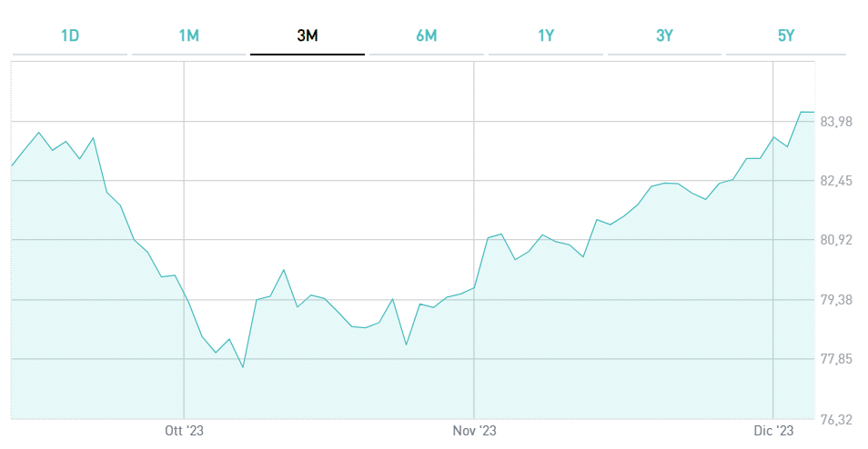
Task: Click the 79,38 y-axis label
Action: [x=836, y=300]
